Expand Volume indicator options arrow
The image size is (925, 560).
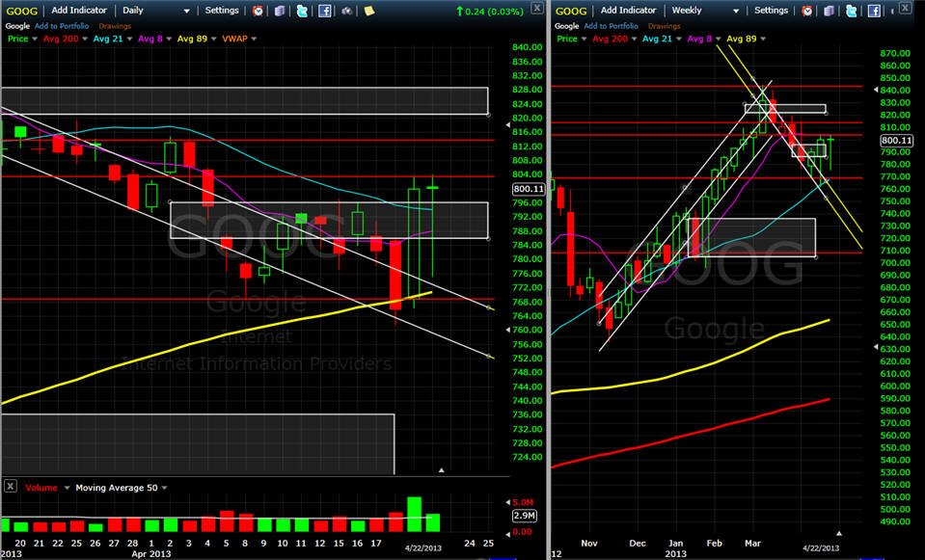click(67, 488)
